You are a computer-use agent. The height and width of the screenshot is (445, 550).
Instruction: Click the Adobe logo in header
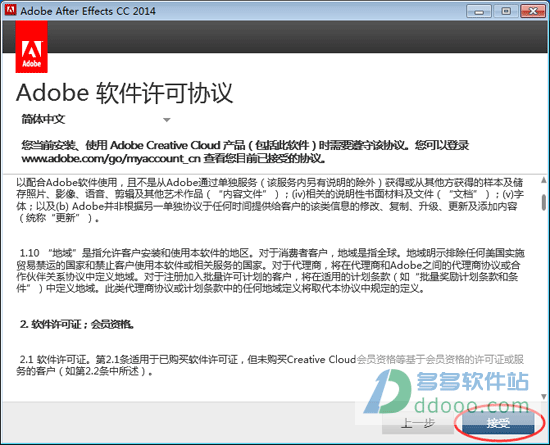pyautogui.click(x=32, y=47)
